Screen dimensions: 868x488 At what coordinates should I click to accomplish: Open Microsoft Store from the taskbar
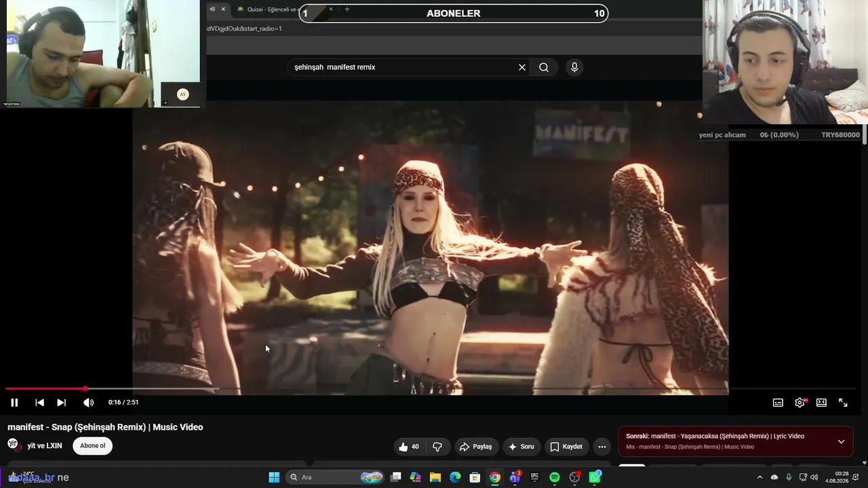[x=475, y=477]
